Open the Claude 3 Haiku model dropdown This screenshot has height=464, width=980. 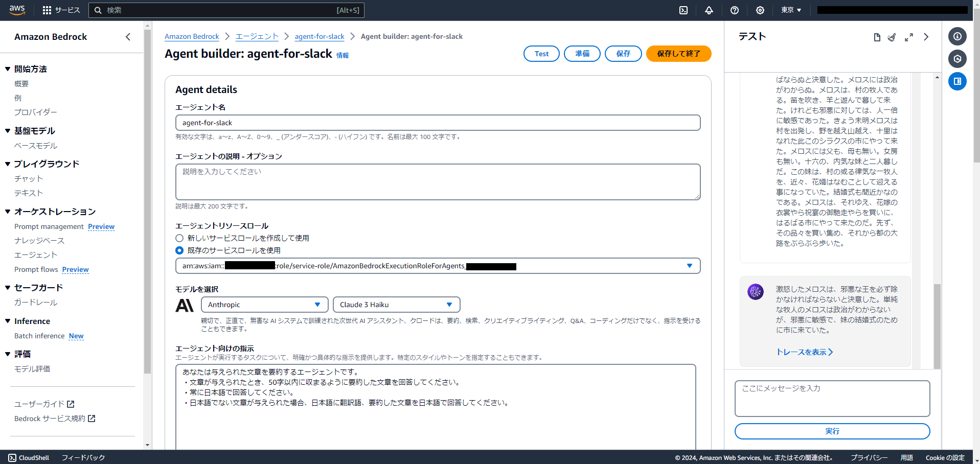[396, 305]
